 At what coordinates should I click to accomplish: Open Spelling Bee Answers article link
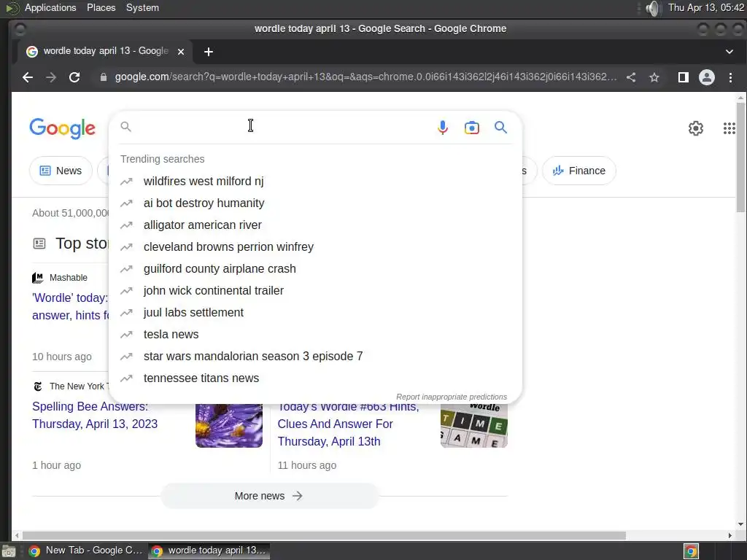coord(95,415)
